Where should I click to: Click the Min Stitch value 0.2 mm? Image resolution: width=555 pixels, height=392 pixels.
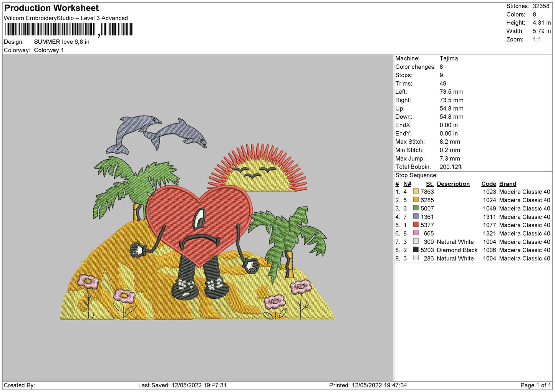coord(450,150)
